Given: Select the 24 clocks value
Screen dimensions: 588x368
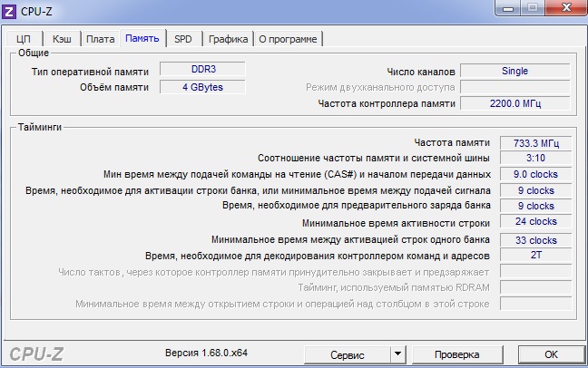Looking at the screenshot, I should [x=536, y=221].
